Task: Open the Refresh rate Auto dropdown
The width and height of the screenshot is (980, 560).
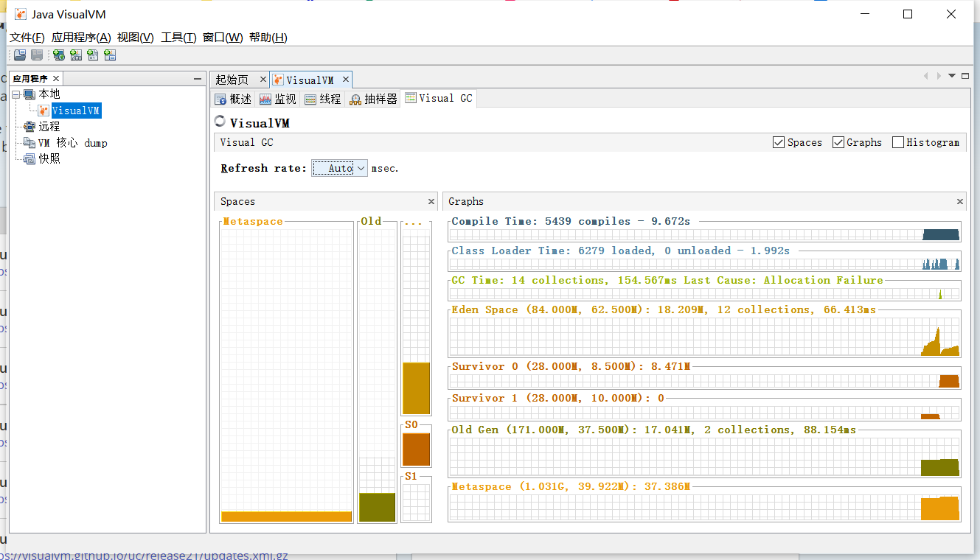Action: [339, 168]
